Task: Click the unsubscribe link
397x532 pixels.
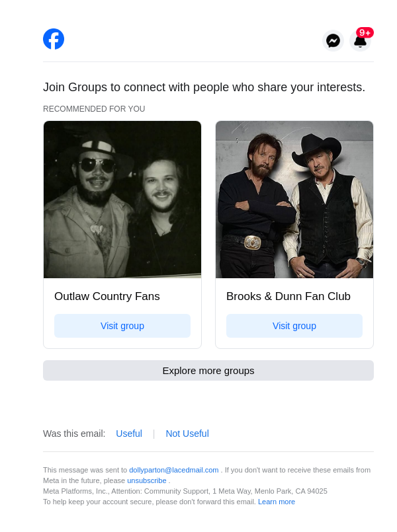Action: [147, 480]
